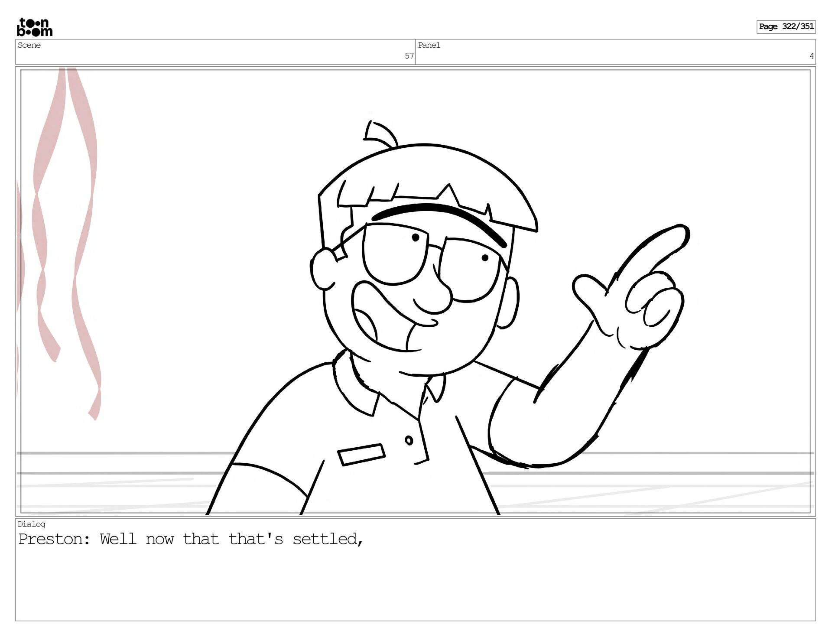Click the character's ear on left
832x644 pixels.
point(322,270)
